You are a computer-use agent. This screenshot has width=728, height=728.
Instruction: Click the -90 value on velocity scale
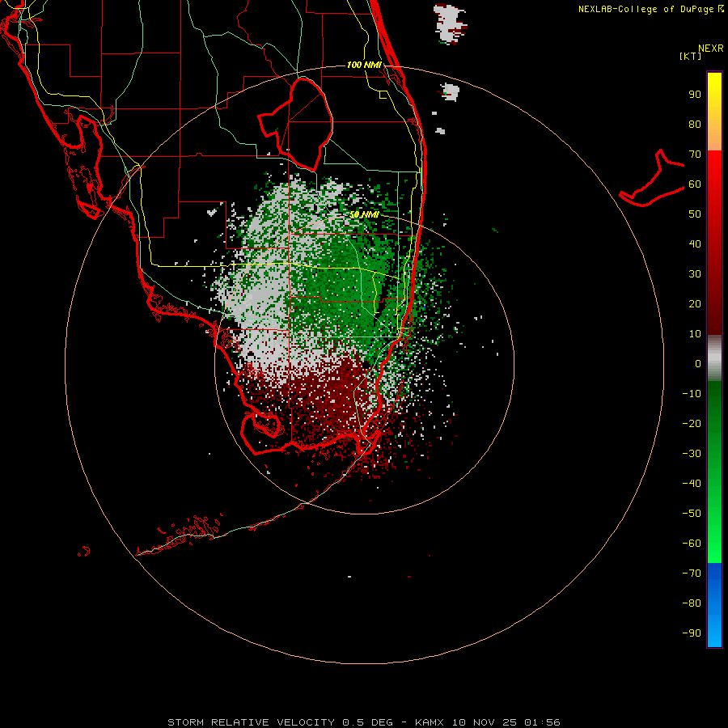coord(692,633)
